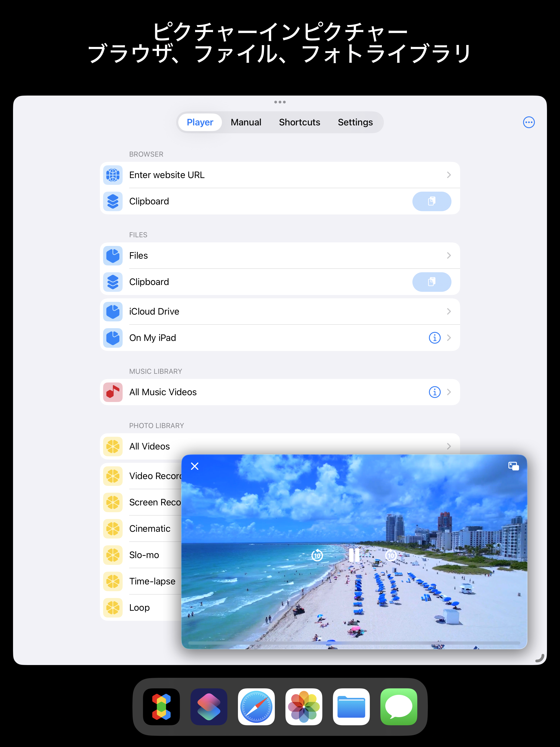Select the All Videos label
Screen dimensions: 560x747
(149, 447)
